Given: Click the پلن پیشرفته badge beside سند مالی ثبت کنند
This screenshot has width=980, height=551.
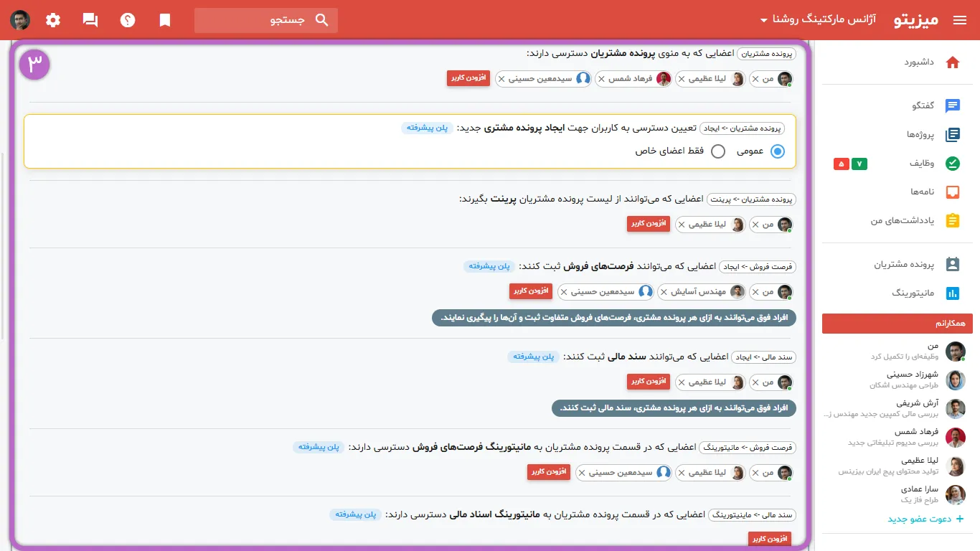Looking at the screenshot, I should click(534, 357).
